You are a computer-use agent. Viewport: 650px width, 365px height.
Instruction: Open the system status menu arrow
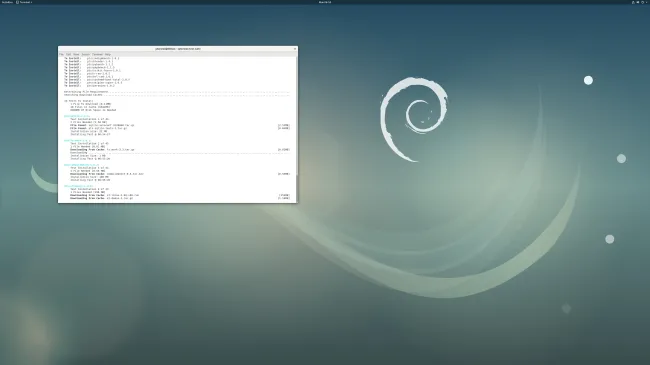tap(646, 2)
